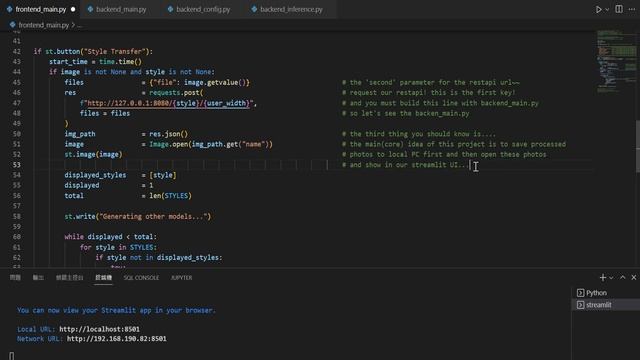Click 'files = files' on line 48

point(105,113)
